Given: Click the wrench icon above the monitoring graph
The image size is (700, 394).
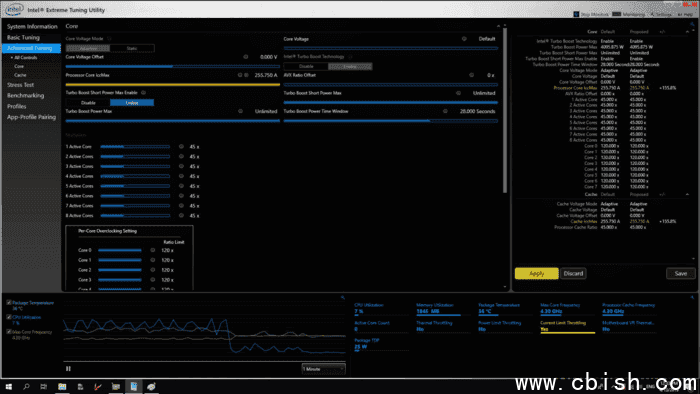Looking at the screenshot, I should point(343,297).
